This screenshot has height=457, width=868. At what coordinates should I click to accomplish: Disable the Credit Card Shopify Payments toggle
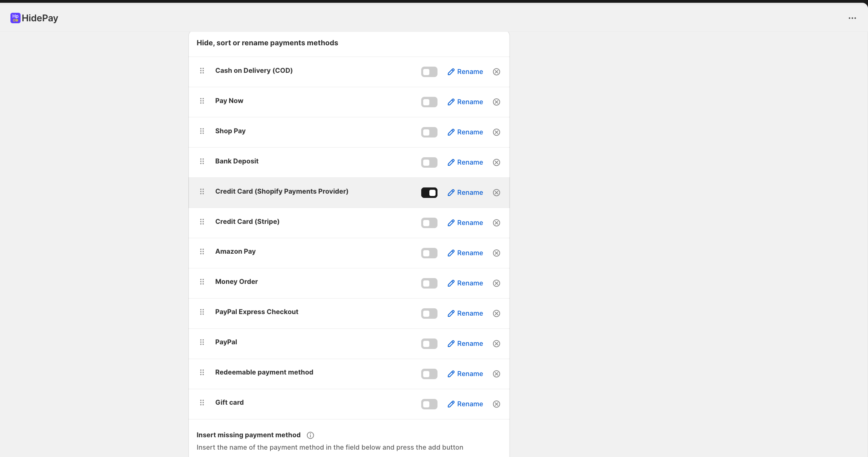(429, 193)
